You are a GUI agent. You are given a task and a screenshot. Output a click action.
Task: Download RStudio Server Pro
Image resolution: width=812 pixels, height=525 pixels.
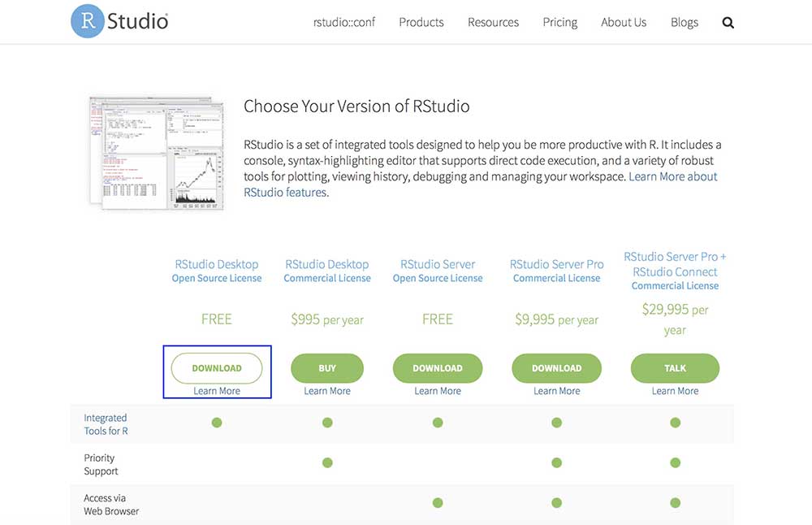[x=557, y=368]
